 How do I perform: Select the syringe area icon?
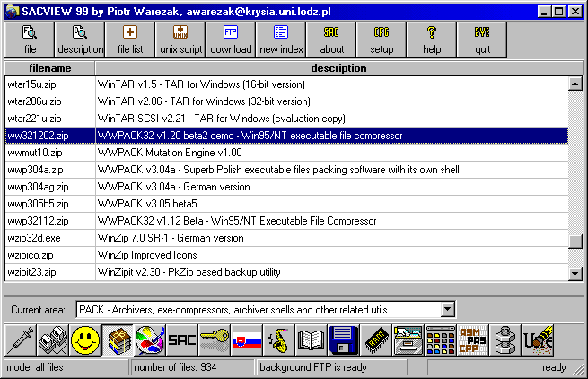21,340
